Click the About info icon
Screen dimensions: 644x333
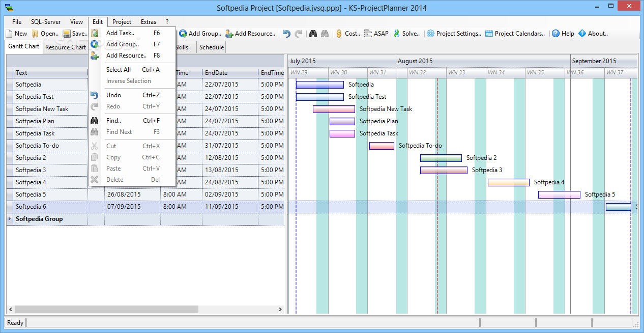pyautogui.click(x=582, y=34)
